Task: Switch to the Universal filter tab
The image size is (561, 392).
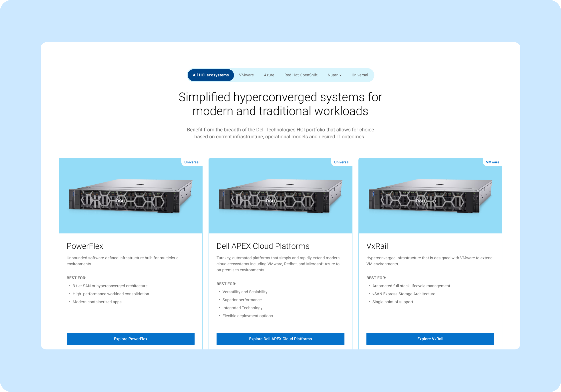Action: (360, 75)
